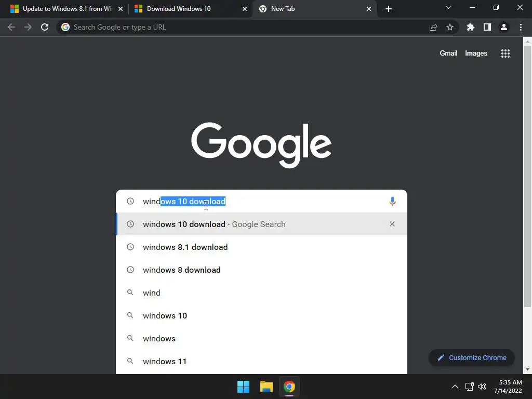Bookmark this tab with the star icon
Image resolution: width=532 pixels, height=399 pixels.
point(450,27)
